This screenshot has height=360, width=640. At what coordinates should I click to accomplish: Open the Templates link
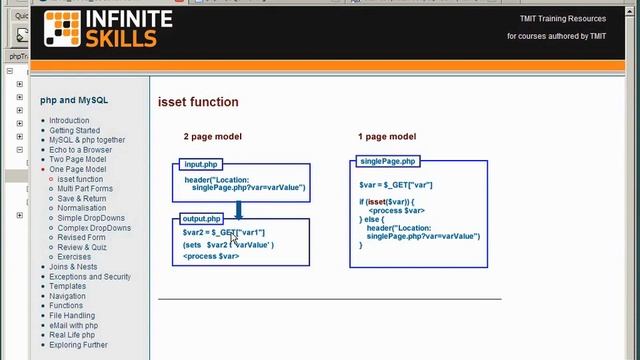tap(67, 286)
